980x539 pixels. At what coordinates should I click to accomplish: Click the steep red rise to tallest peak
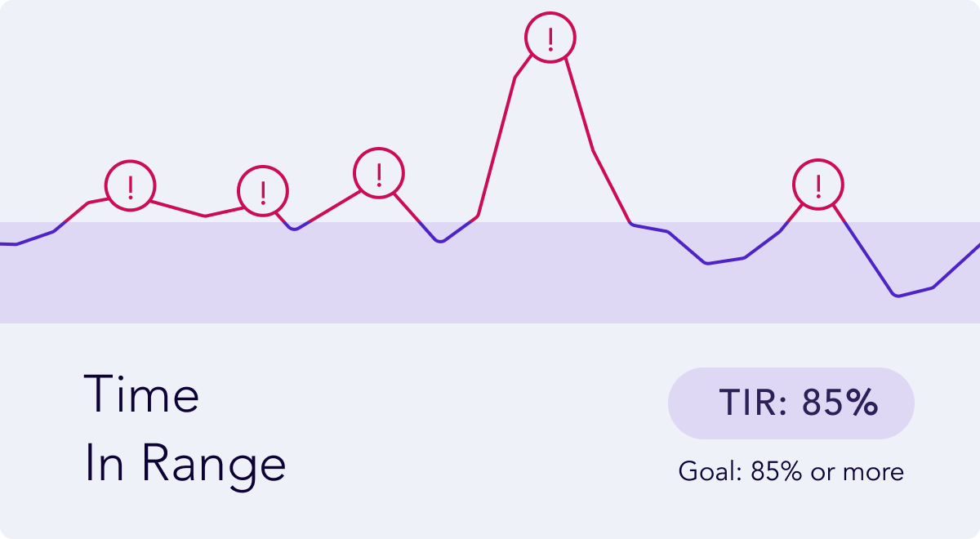point(496,147)
